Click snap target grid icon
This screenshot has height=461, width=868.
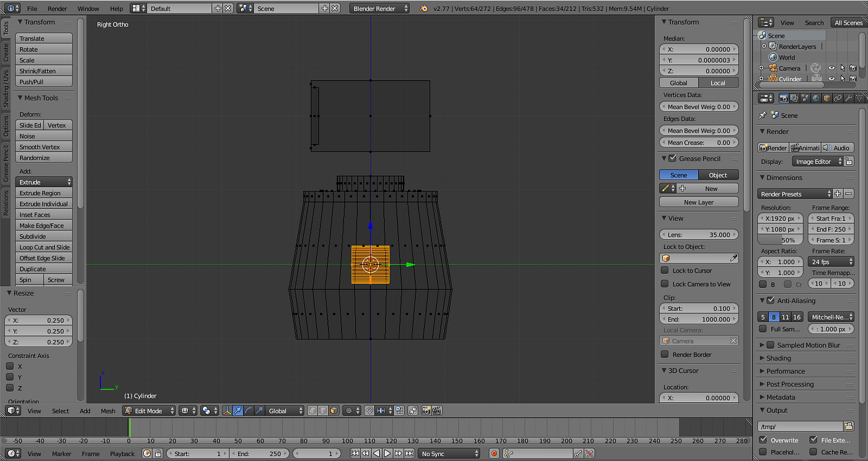click(x=399, y=411)
